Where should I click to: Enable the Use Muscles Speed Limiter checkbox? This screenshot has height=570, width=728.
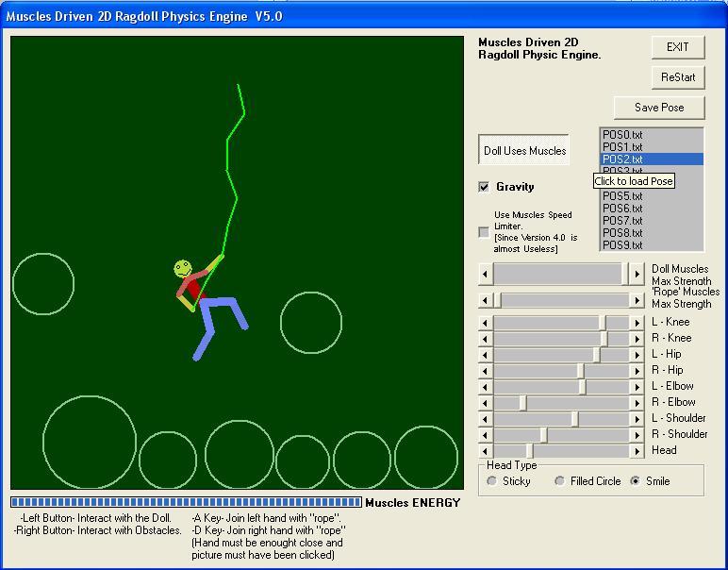pyautogui.click(x=485, y=232)
